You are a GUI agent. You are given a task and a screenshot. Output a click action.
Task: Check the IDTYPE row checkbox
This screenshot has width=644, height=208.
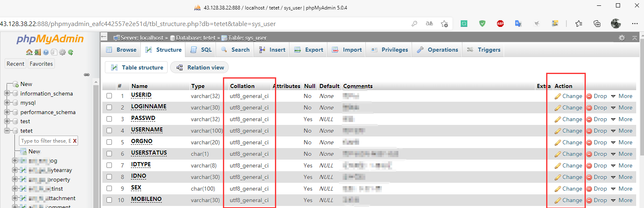pos(109,165)
